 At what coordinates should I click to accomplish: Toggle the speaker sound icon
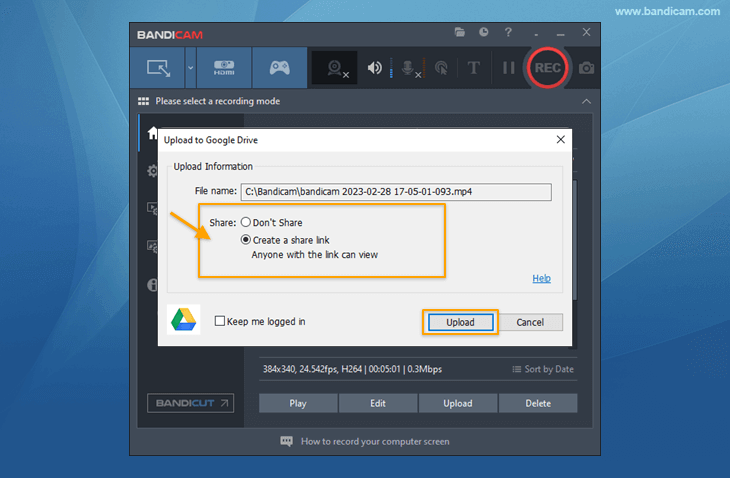(374, 68)
